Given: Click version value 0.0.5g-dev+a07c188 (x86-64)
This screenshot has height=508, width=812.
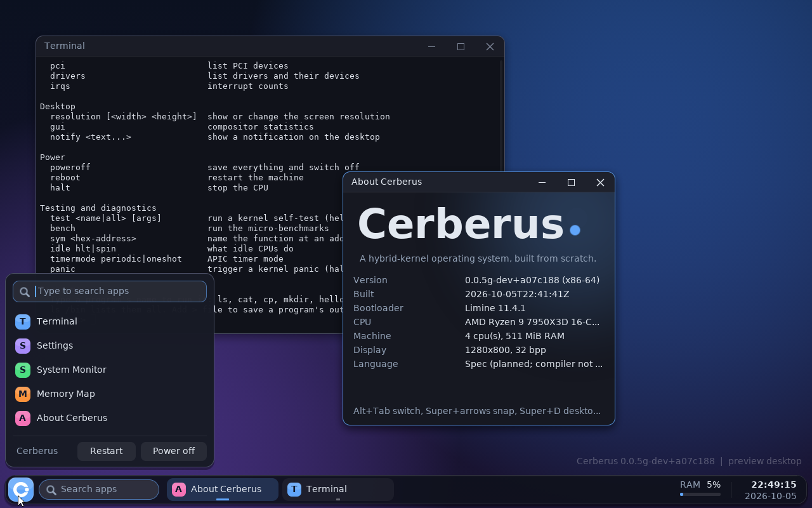Looking at the screenshot, I should click(x=532, y=280).
